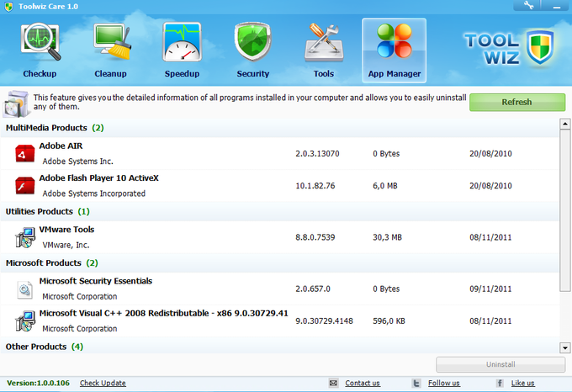Click the VMware, Inc. publisher text
This screenshot has width=572, height=392.
tap(66, 245)
